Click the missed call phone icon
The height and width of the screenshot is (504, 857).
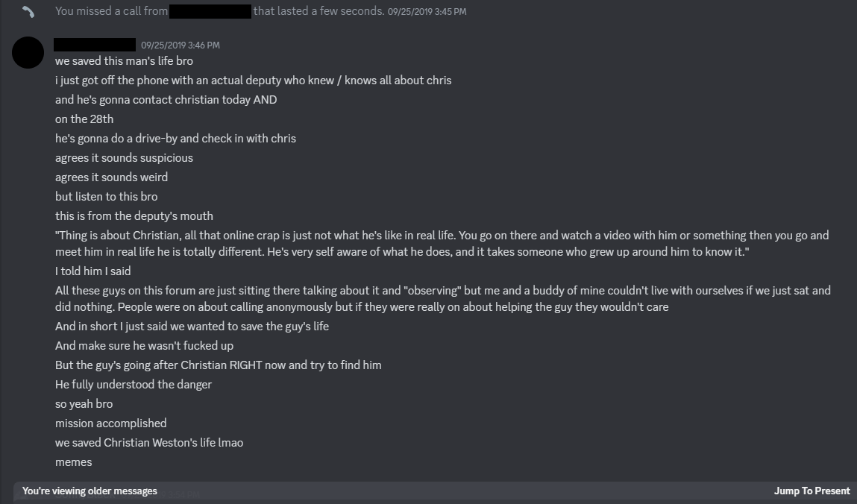tap(28, 11)
